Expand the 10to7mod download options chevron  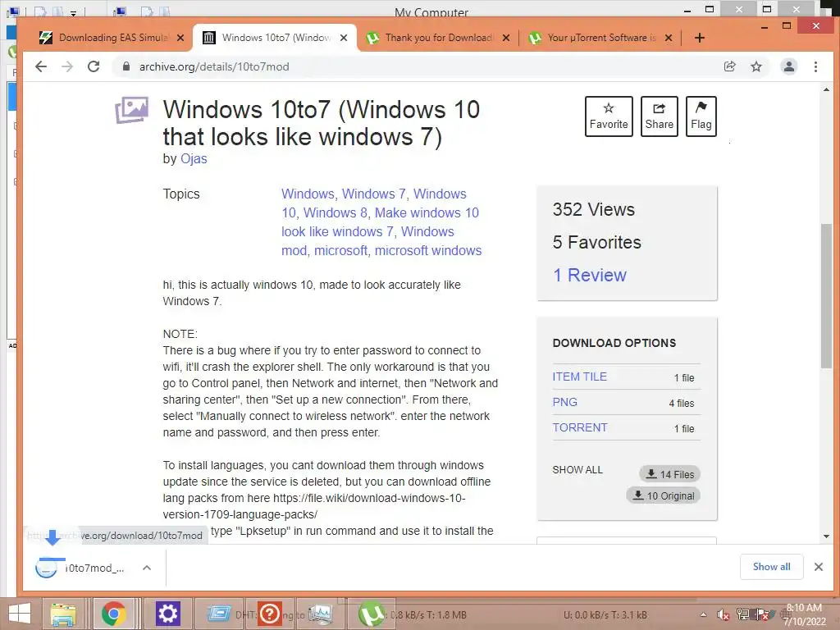click(x=147, y=568)
